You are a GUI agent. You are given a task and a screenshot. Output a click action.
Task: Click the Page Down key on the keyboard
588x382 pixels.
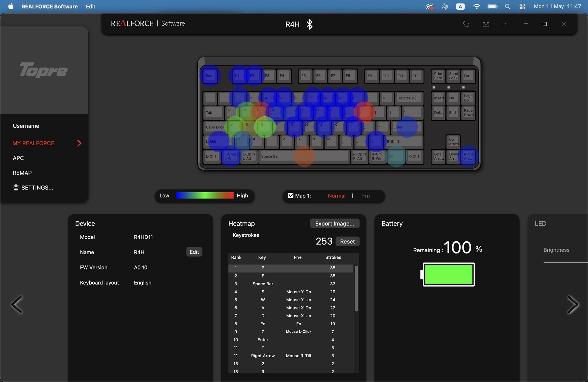click(468, 113)
